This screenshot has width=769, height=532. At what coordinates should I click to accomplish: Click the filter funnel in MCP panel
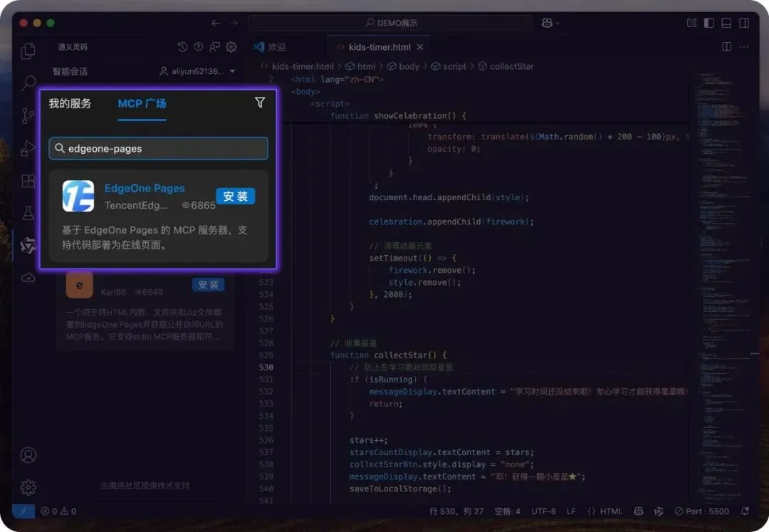click(260, 103)
